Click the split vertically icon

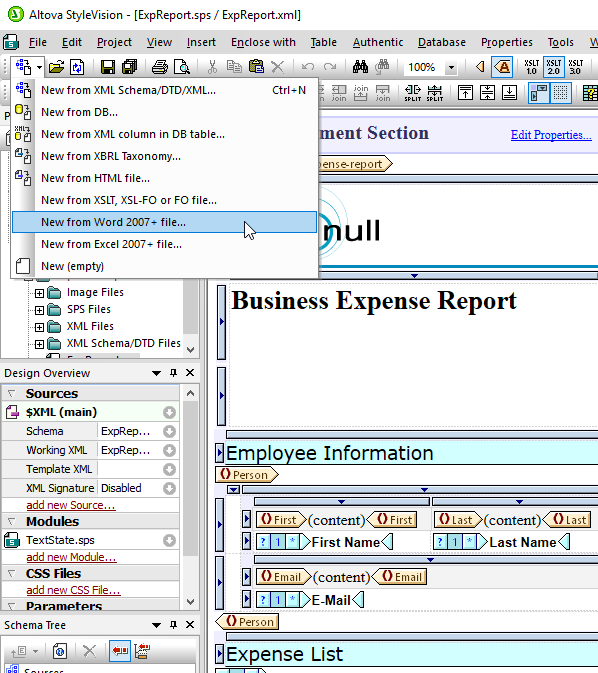[x=434, y=93]
